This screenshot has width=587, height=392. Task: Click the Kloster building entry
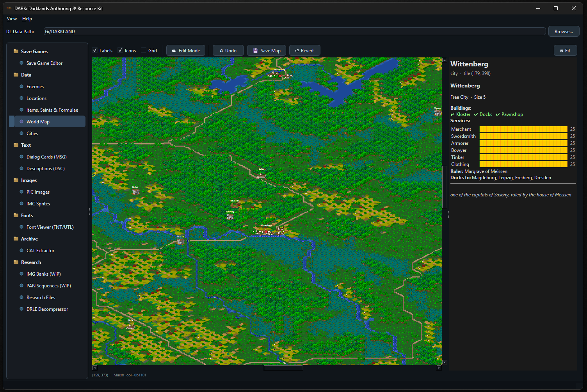coord(461,114)
